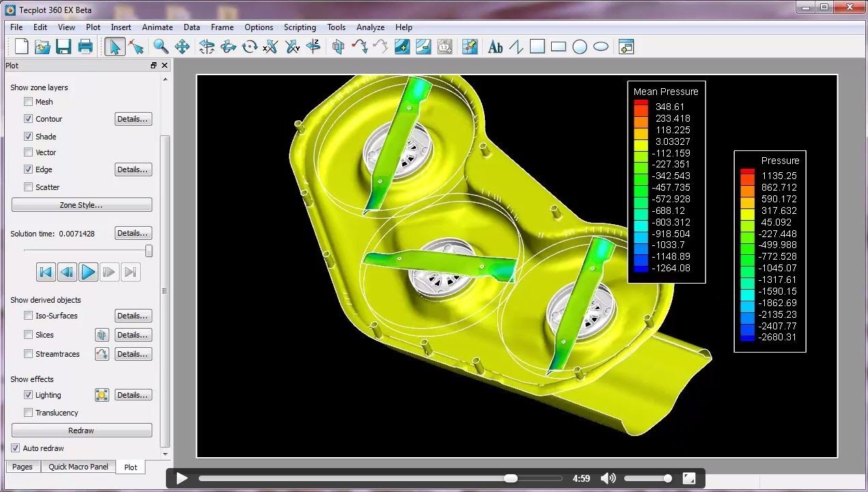Jump to the first solution time step
868x492 pixels.
46,272
